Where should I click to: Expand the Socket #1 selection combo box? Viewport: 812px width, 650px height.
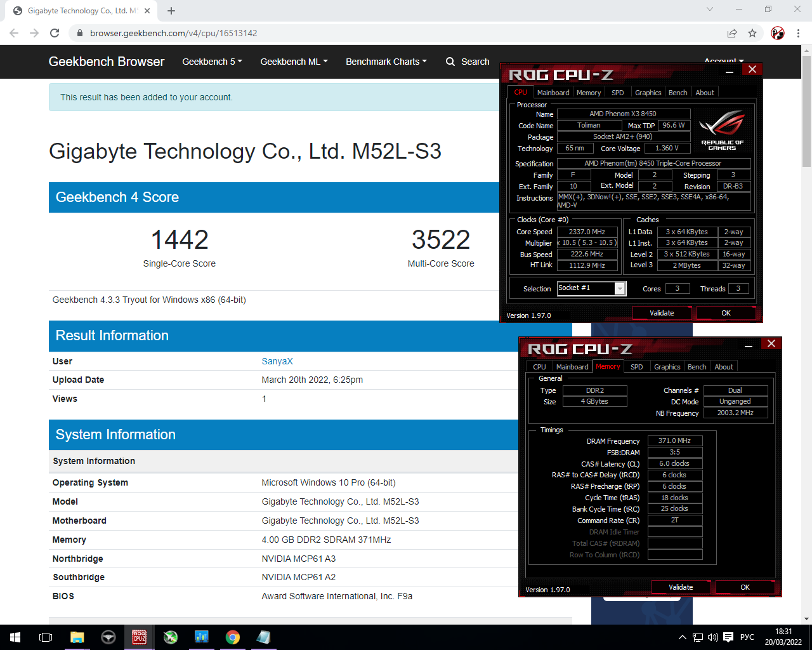click(x=620, y=289)
